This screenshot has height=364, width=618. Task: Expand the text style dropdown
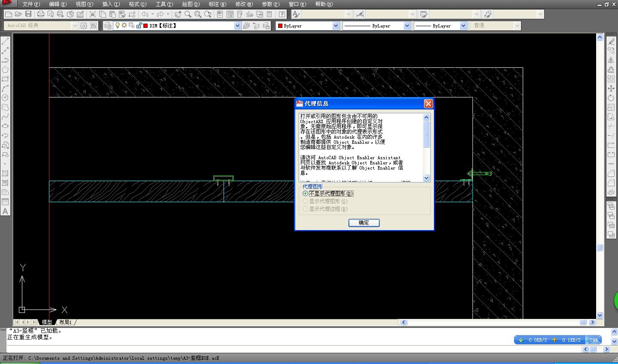tap(348, 14)
